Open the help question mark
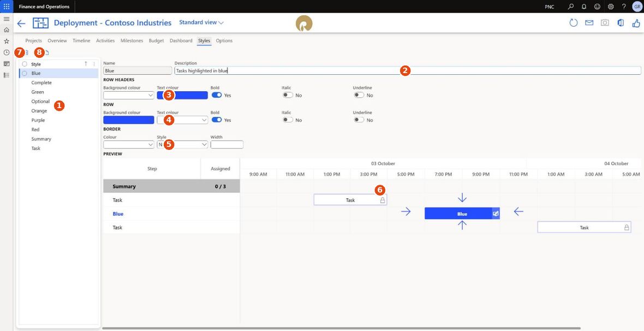The height and width of the screenshot is (331, 644). coord(624,7)
